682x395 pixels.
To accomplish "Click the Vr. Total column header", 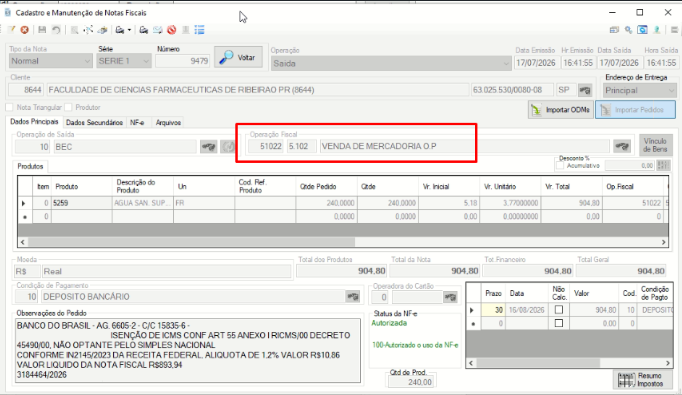I will coord(571,186).
